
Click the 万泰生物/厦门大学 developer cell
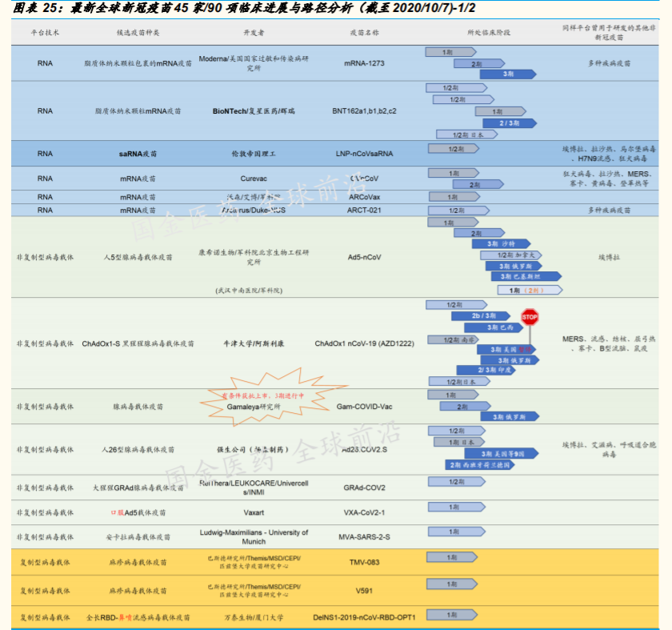[254, 617]
